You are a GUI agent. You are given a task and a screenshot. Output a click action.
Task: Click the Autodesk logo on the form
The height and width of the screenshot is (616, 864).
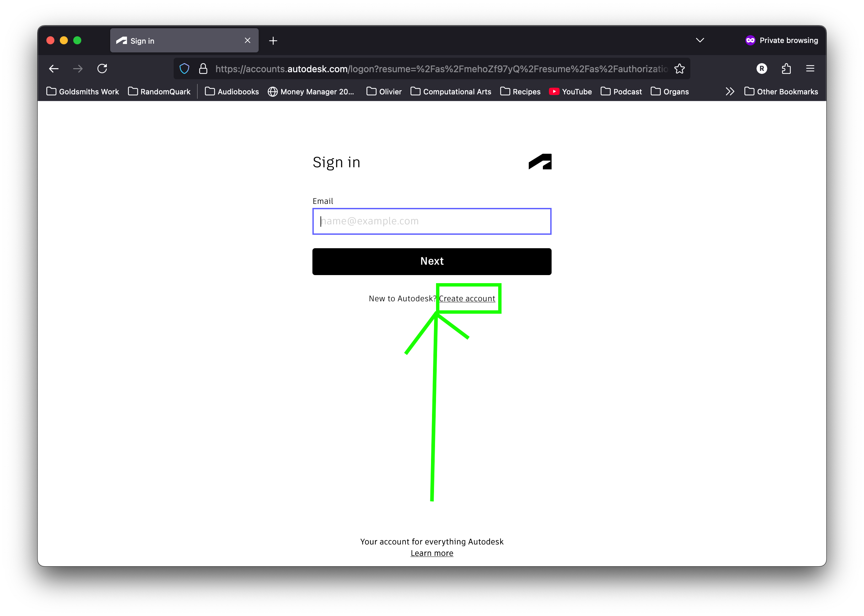click(540, 162)
